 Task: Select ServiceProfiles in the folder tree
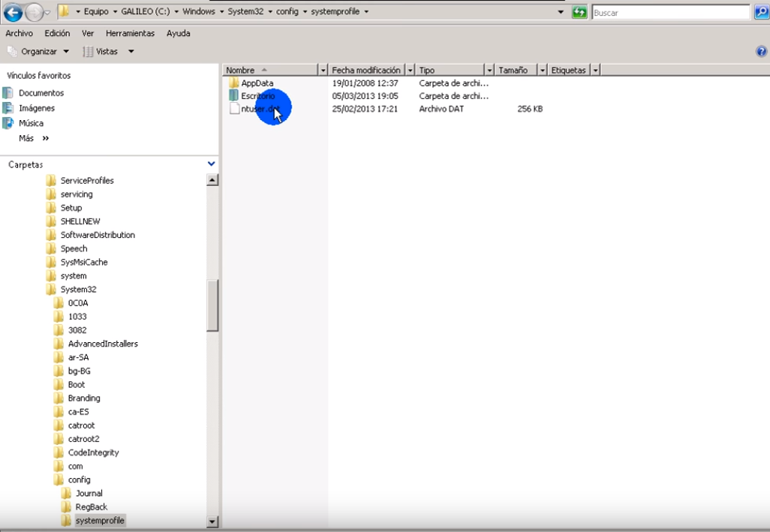(x=87, y=181)
